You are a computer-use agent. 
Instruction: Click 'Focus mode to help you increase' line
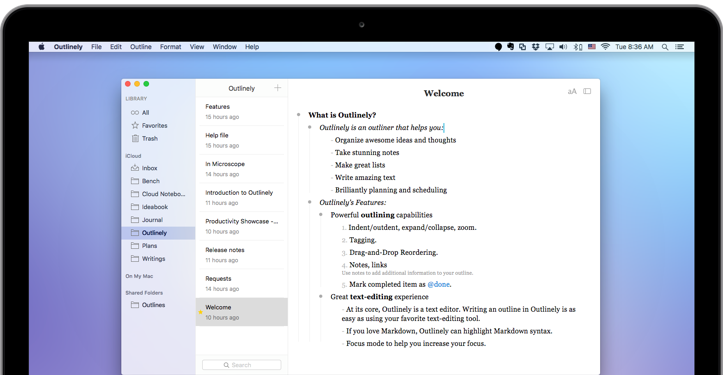point(416,344)
